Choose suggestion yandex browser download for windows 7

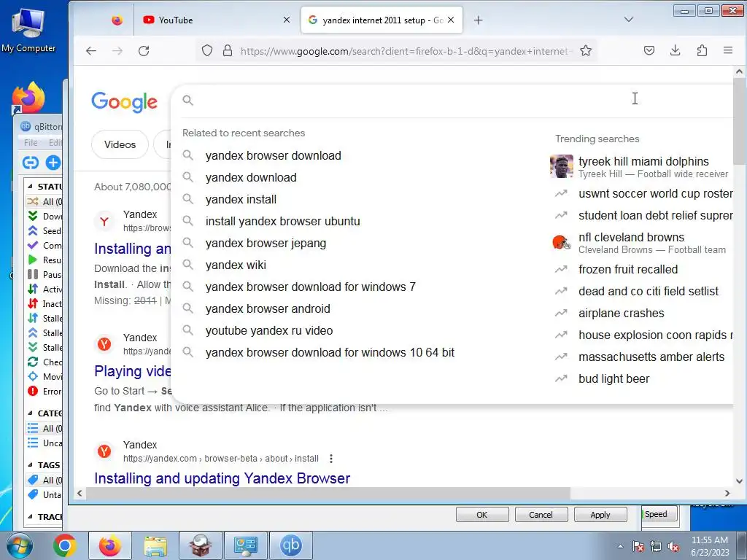pos(311,287)
